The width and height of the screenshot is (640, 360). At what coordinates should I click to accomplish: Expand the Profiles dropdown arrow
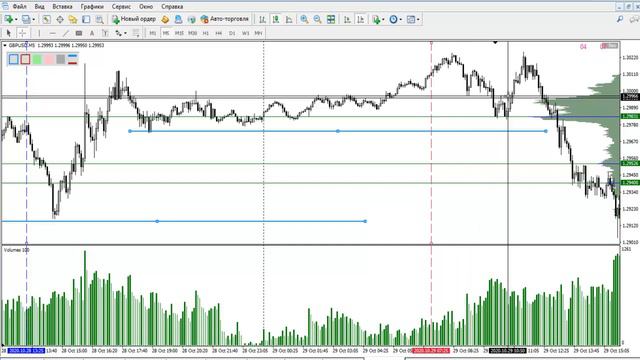33,19
